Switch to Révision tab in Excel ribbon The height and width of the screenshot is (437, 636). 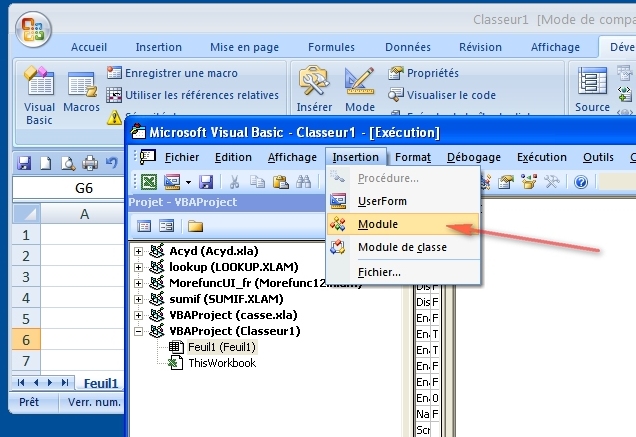(480, 47)
